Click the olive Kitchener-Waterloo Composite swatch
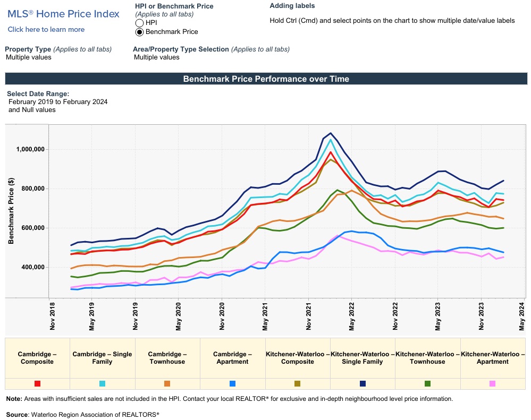Viewport: 531px width, 420px height. pos(297,383)
